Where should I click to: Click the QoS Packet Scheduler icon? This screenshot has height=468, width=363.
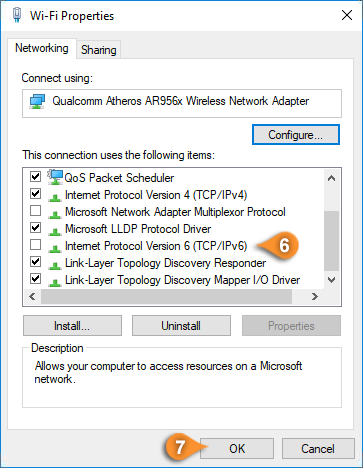55,177
